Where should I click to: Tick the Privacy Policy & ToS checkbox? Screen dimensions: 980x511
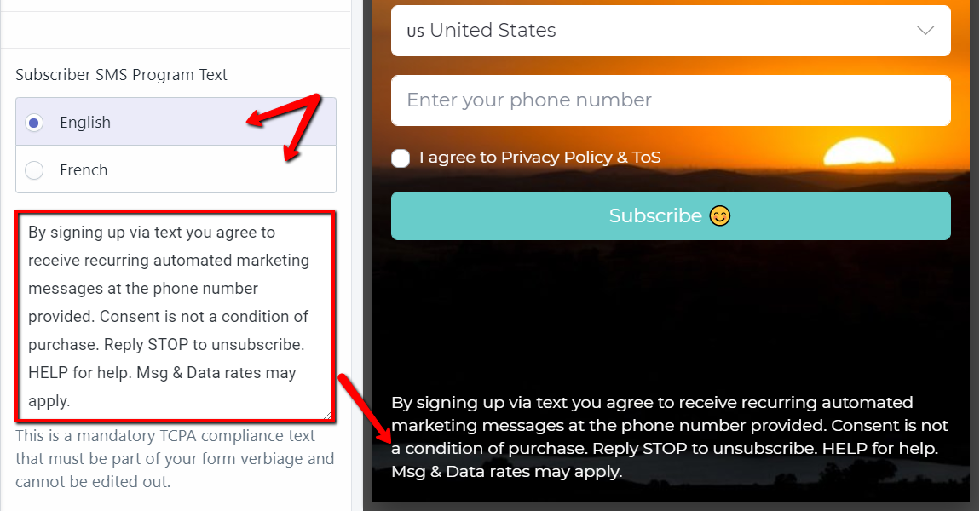[401, 158]
